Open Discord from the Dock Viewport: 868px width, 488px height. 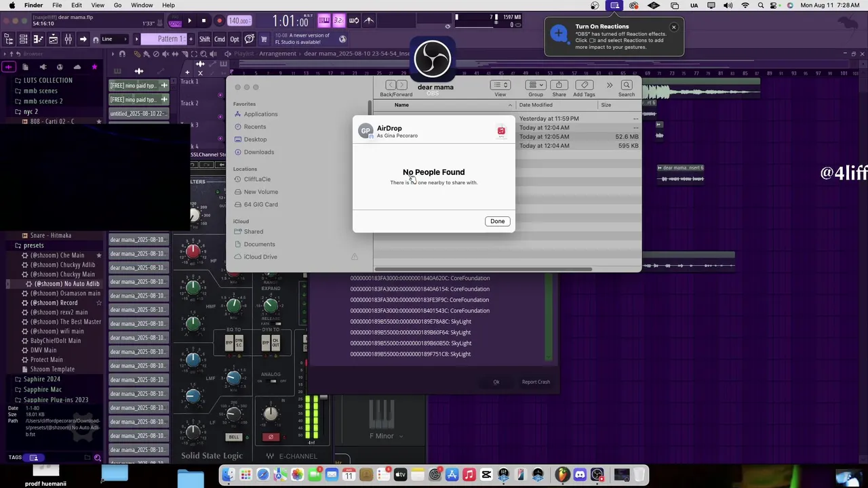580,474
